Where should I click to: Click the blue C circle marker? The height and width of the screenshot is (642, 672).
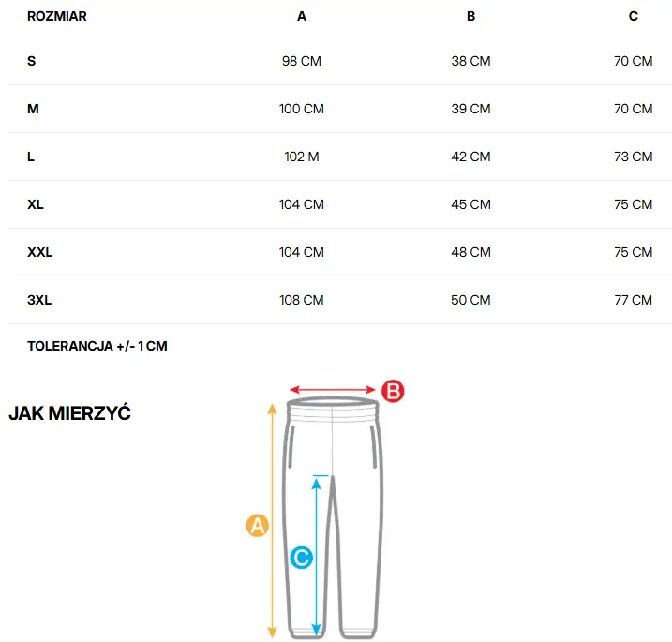pos(301,558)
